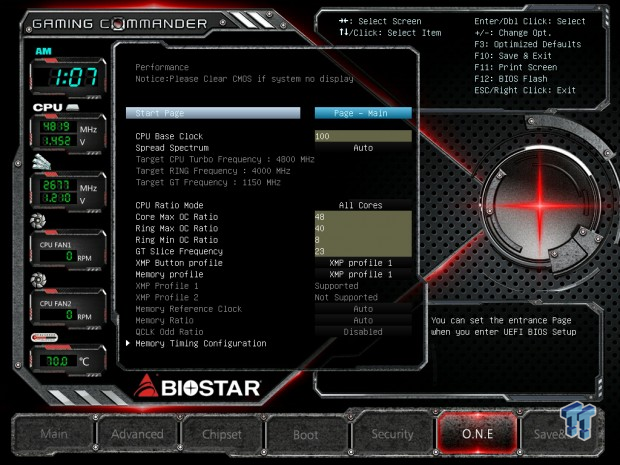620x465 pixels.
Task: Click the CPU FAN1 RPM readout
Action: click(x=58, y=256)
